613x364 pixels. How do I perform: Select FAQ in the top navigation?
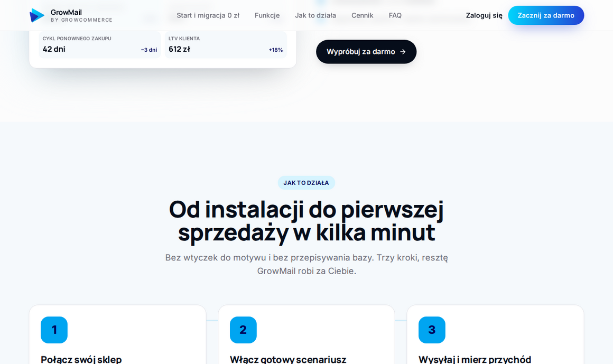(395, 15)
